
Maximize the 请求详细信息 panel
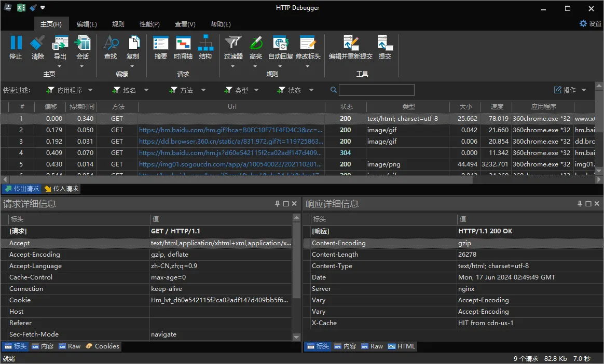286,204
